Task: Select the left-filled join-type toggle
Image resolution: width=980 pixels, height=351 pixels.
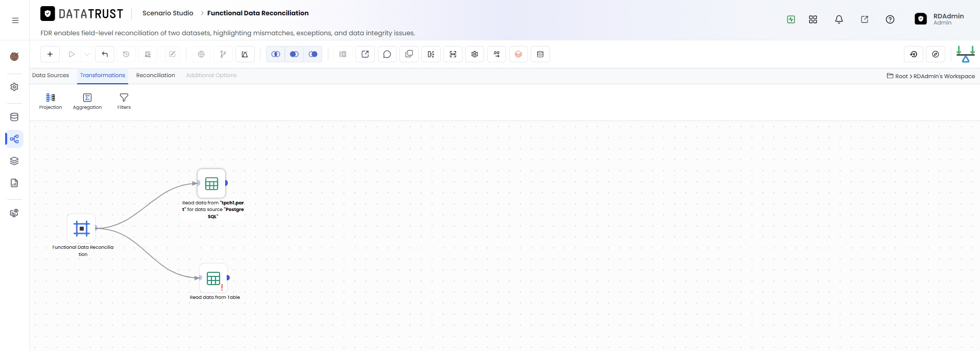Action: 294,54
